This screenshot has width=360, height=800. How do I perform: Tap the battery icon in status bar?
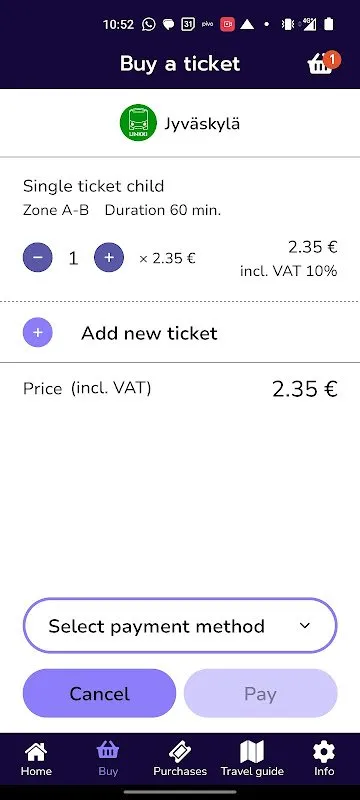point(329,24)
